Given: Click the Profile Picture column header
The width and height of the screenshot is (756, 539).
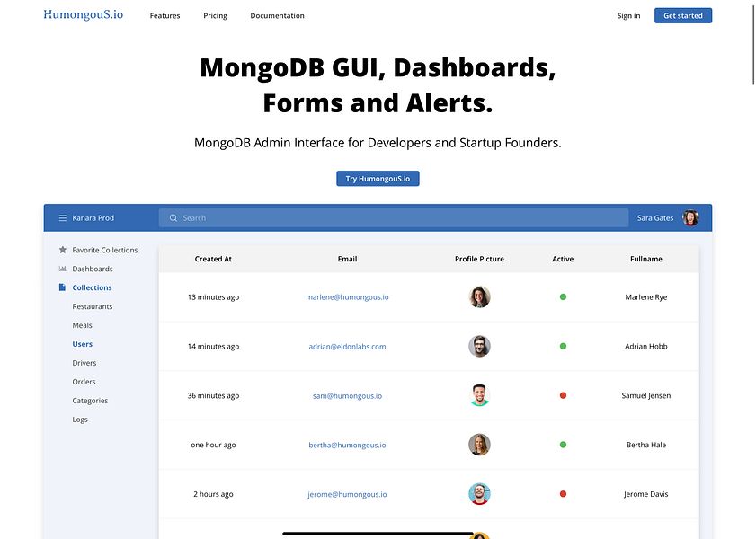Looking at the screenshot, I should tap(479, 259).
